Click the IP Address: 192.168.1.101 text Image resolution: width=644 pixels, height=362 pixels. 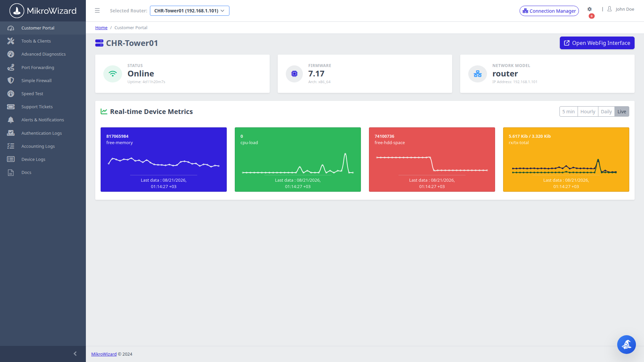point(515,82)
